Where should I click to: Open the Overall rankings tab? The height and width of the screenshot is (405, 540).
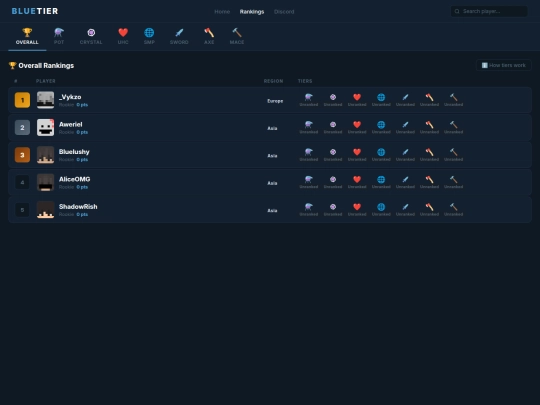click(x=27, y=37)
